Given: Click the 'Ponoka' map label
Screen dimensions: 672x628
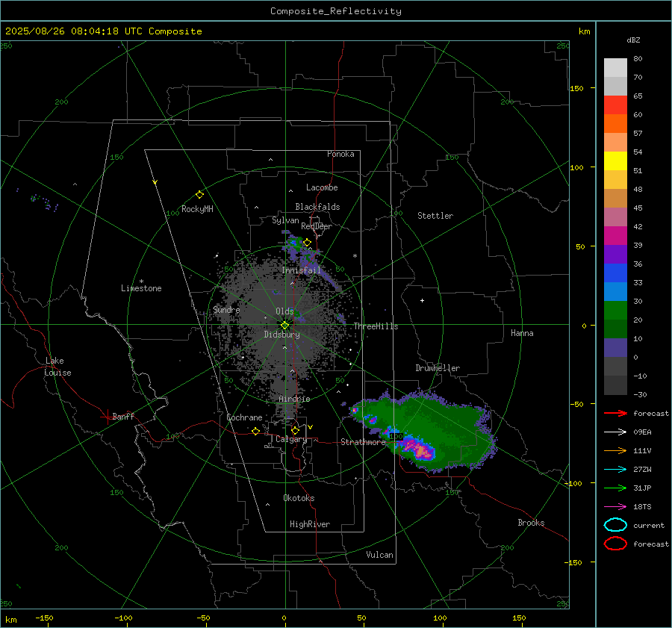Looking at the screenshot, I should click(x=340, y=154).
